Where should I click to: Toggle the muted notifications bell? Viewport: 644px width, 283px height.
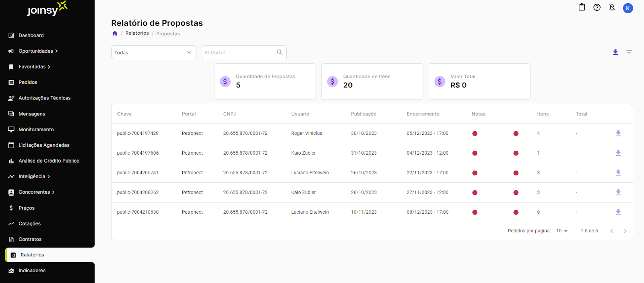point(612,7)
